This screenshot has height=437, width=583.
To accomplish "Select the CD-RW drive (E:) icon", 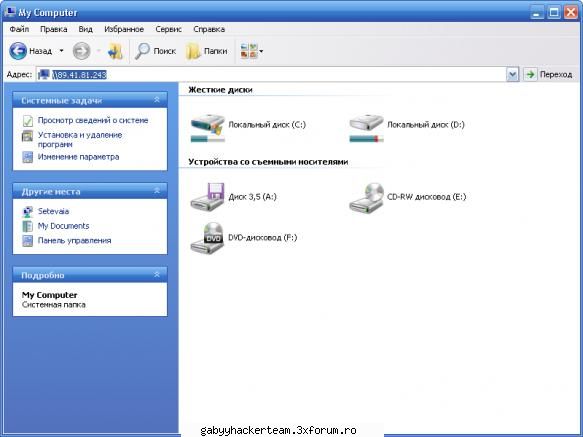I will (367, 197).
